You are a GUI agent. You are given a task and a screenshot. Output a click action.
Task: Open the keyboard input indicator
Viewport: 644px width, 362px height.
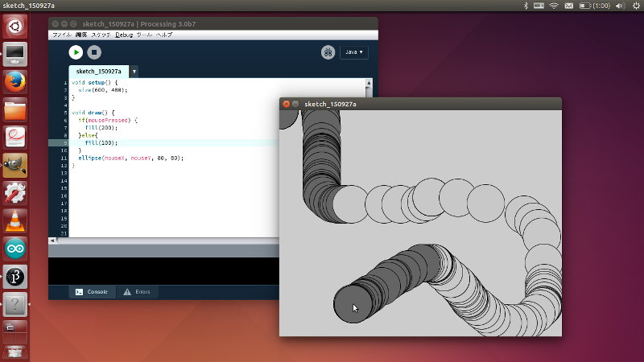click(x=539, y=6)
